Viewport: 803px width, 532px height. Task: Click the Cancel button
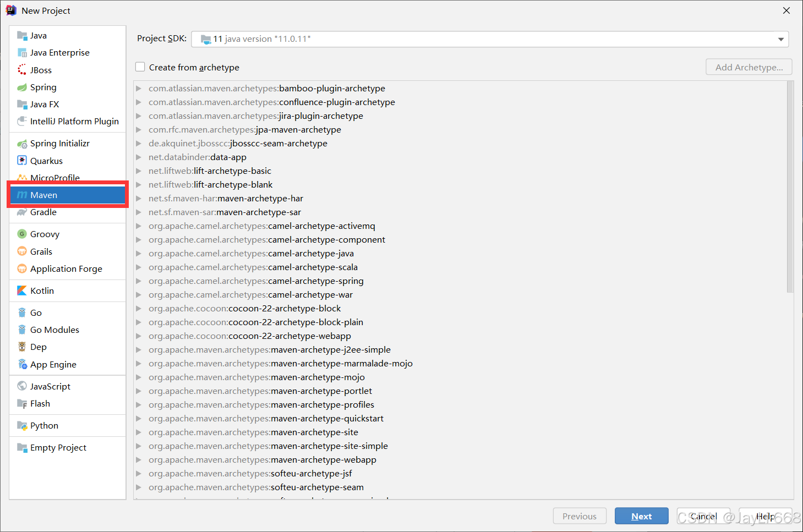pyautogui.click(x=703, y=516)
